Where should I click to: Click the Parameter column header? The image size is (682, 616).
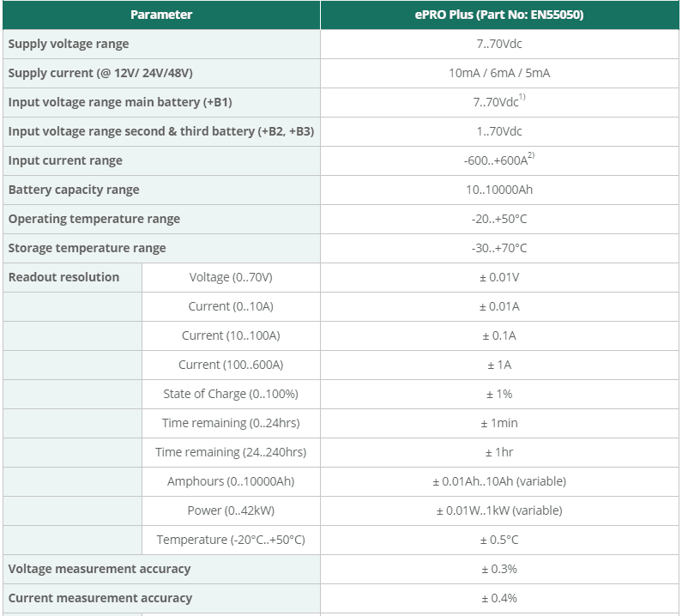pos(161,15)
